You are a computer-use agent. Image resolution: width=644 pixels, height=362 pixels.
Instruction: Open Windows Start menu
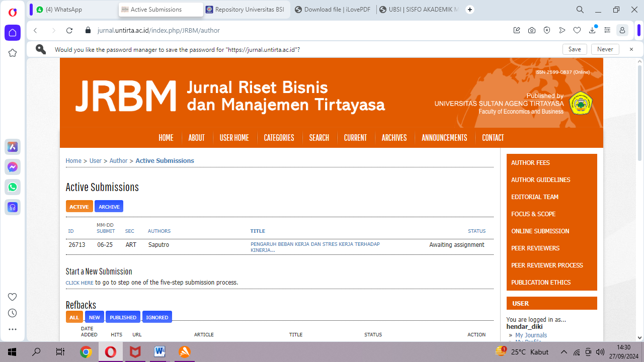click(12, 352)
